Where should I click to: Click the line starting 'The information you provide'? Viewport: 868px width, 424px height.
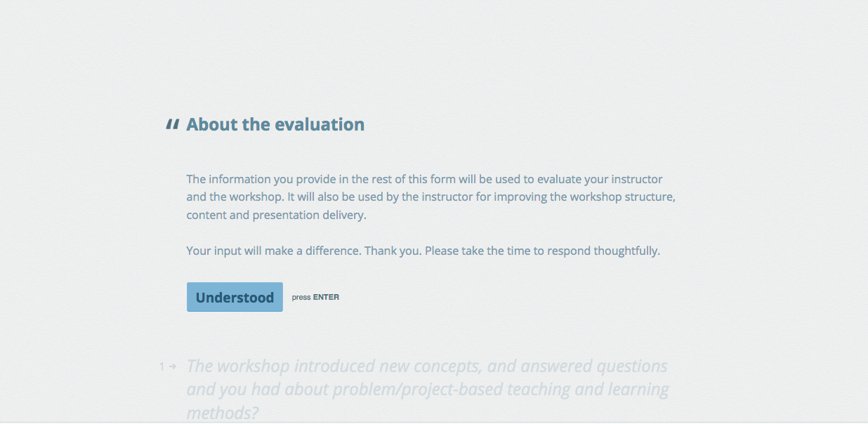pyautogui.click(x=424, y=179)
